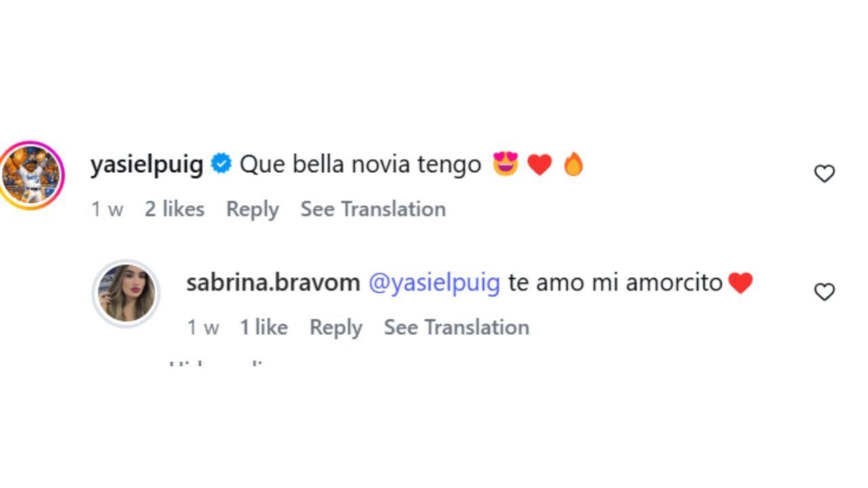Screen dimensions: 868x488
Task: Click the fire emoji in yasielpuig's comment
Action: [573, 163]
